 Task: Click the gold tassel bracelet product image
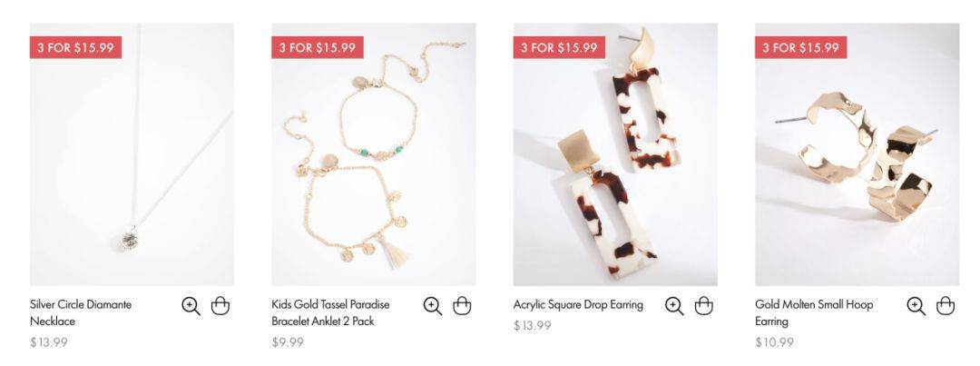point(374,154)
